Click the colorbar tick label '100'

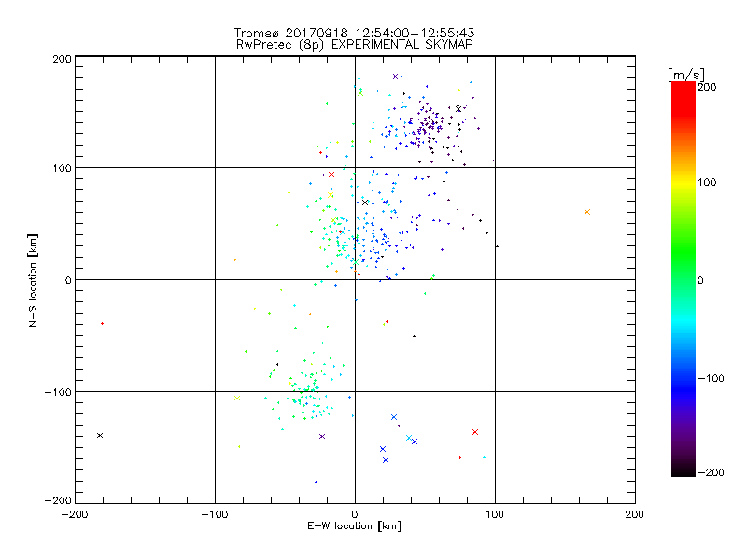707,182
